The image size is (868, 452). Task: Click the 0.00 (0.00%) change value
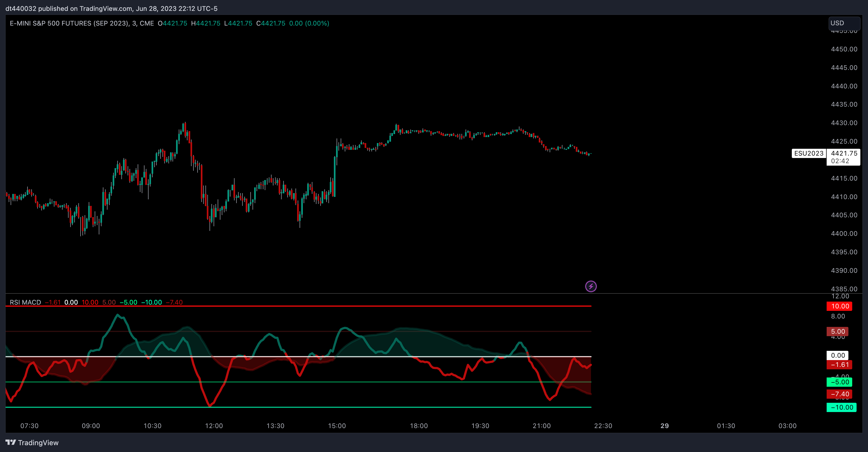[x=309, y=23]
